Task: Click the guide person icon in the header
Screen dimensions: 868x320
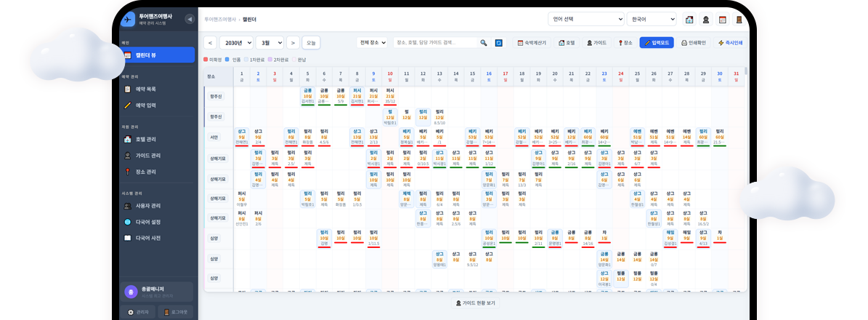Action: coord(705,20)
